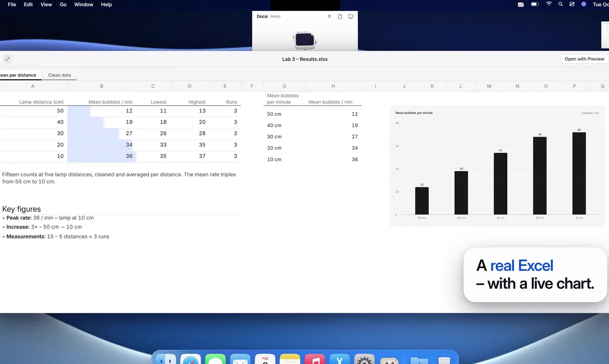Click the Highest cell showing 37
This screenshot has height=364, width=609.
[x=190, y=156]
